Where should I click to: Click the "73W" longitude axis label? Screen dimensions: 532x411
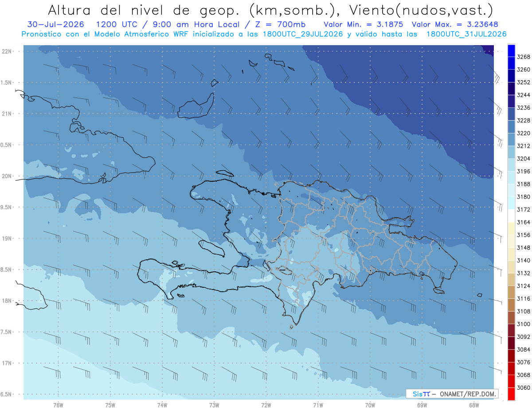[214, 405]
